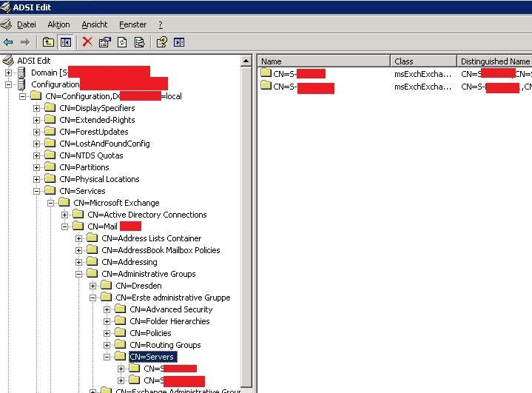Expand CN=ForestUpdates
Viewport: 532px width, 393px height.
coord(37,132)
